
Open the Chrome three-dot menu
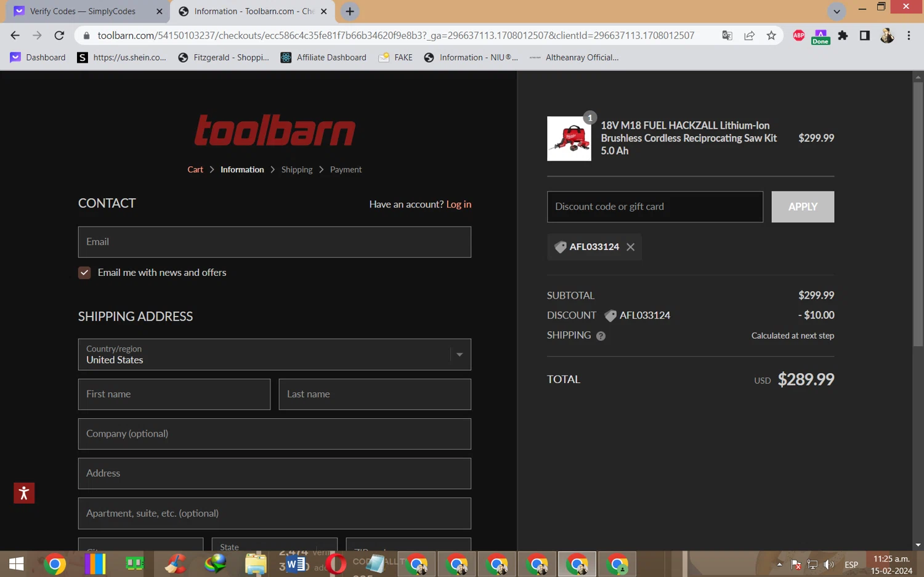(x=909, y=36)
